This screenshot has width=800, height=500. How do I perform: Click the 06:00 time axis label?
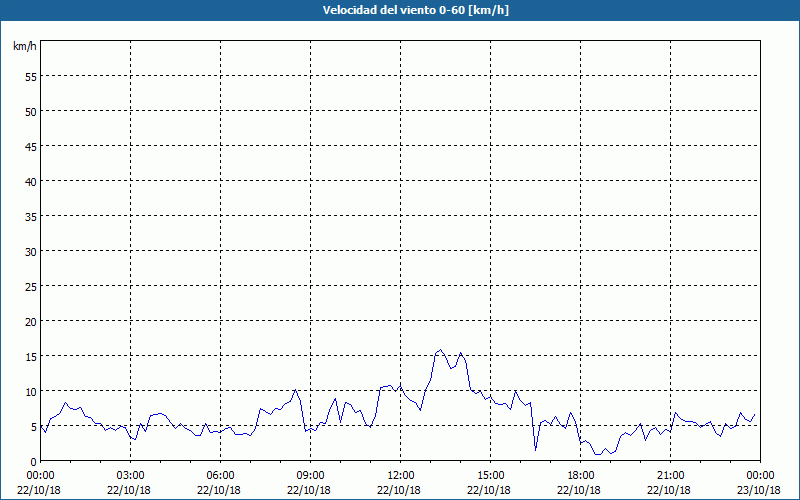220,476
